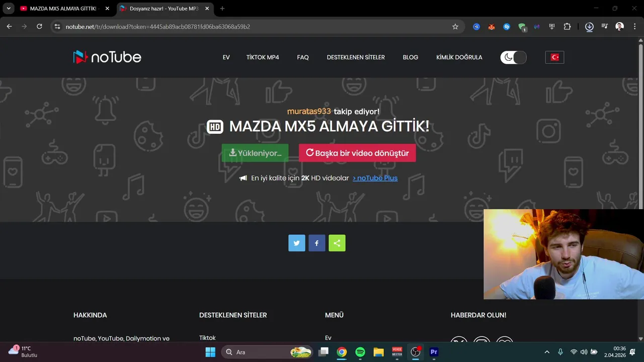Click the notube.net address bar
Viewport: 644px width, 362px height.
click(257, 27)
